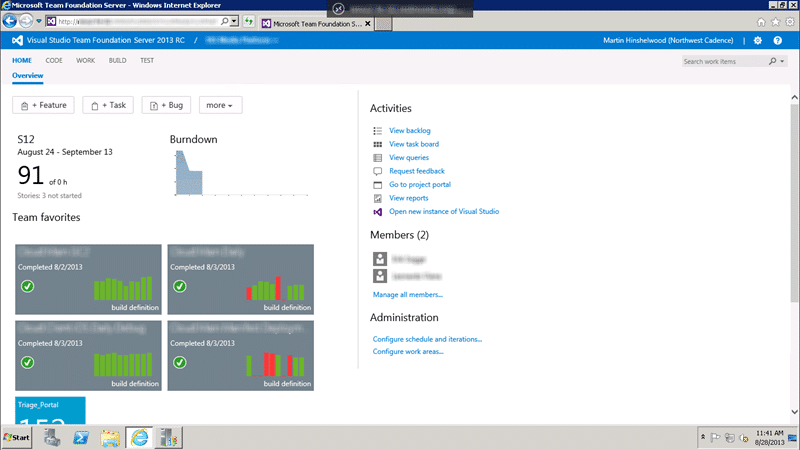Click the Start button
The image size is (800, 450).
[x=16, y=438]
